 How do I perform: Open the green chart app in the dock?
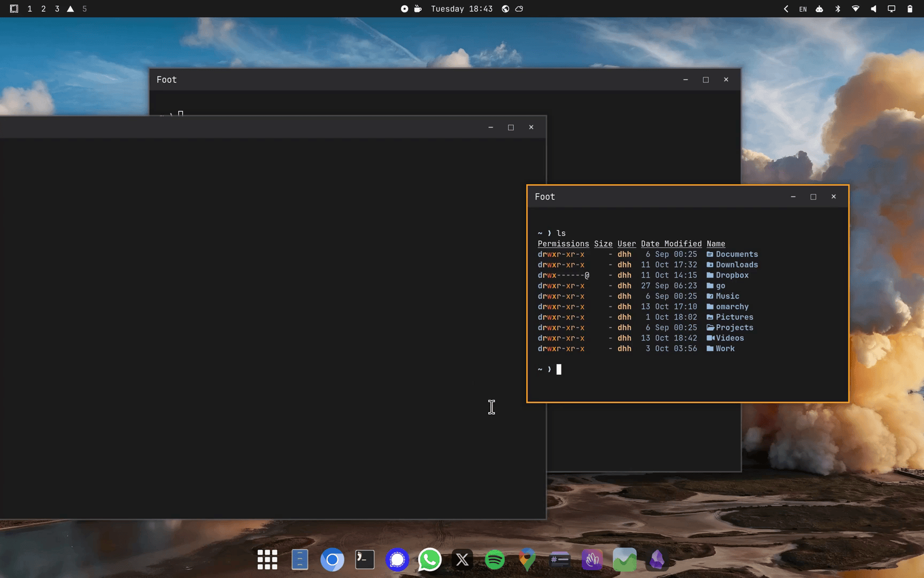click(625, 560)
